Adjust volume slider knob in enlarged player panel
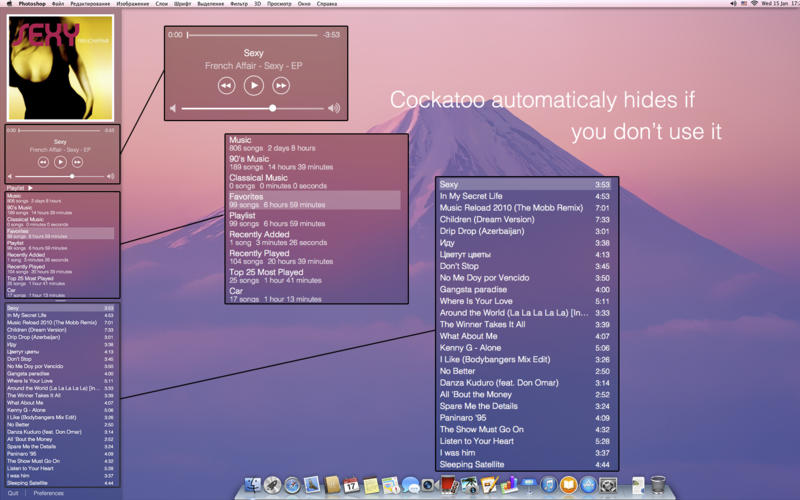 [272, 108]
